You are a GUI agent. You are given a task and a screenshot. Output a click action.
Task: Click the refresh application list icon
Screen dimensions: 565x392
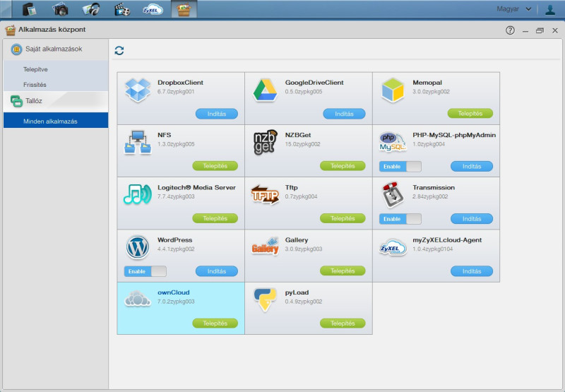coord(119,51)
